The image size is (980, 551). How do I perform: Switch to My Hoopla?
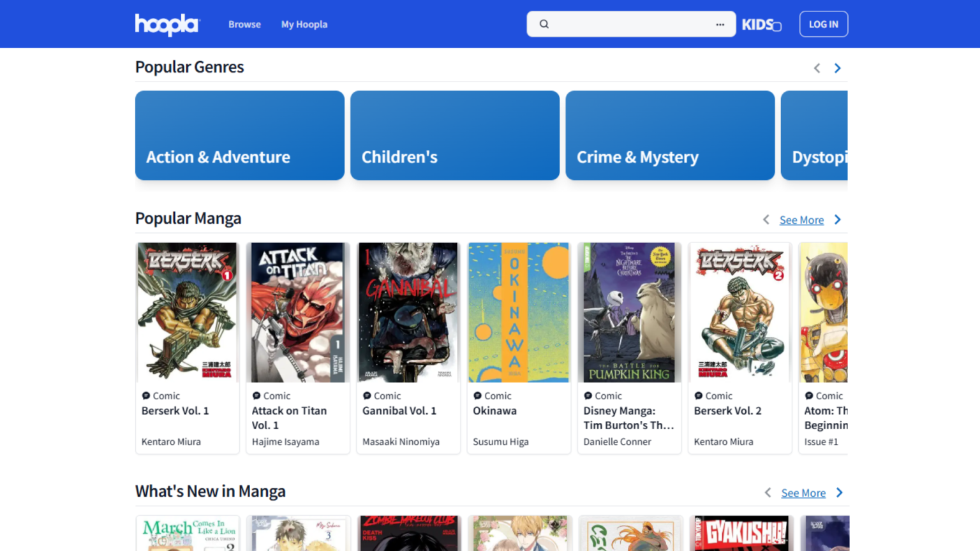pos(304,24)
